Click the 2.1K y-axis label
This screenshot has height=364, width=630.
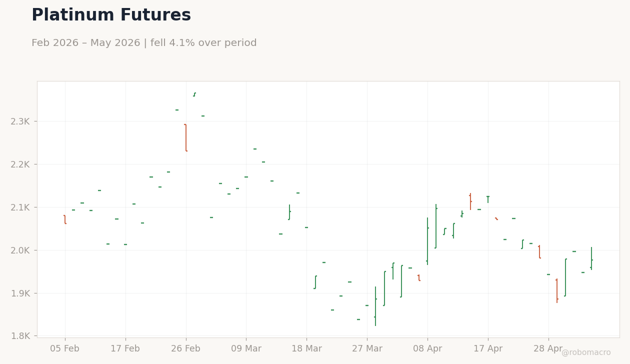tap(20, 207)
